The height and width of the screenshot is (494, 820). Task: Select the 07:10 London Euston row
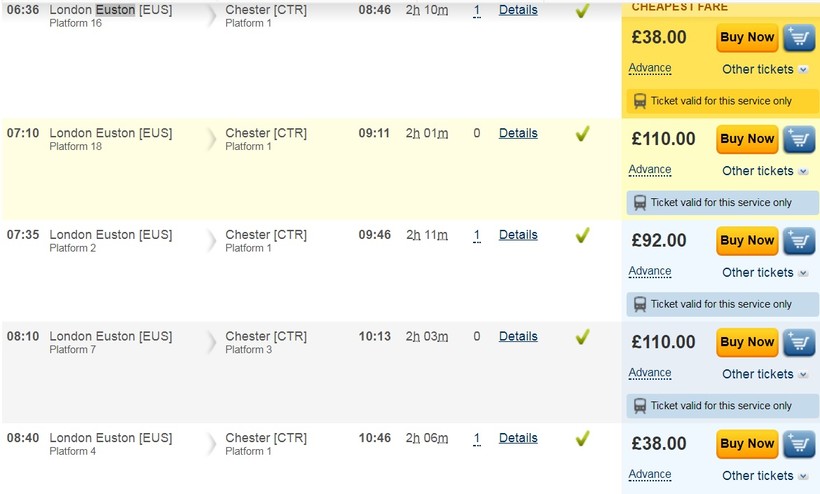(110, 133)
